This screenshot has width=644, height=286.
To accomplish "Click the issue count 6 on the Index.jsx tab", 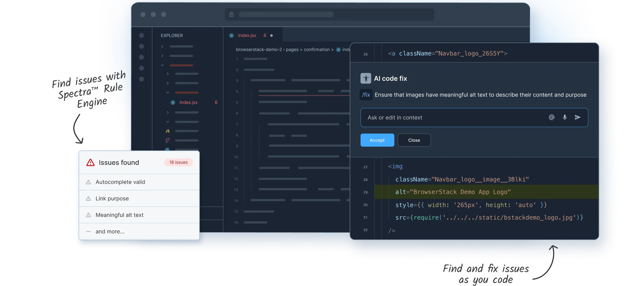I will (x=265, y=35).
